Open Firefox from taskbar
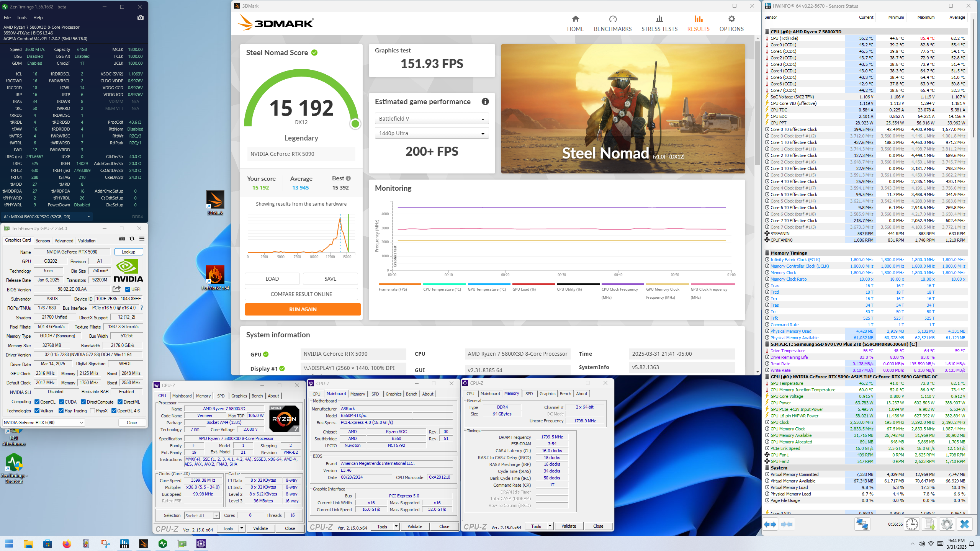This screenshot has width=980, height=551. [67, 543]
